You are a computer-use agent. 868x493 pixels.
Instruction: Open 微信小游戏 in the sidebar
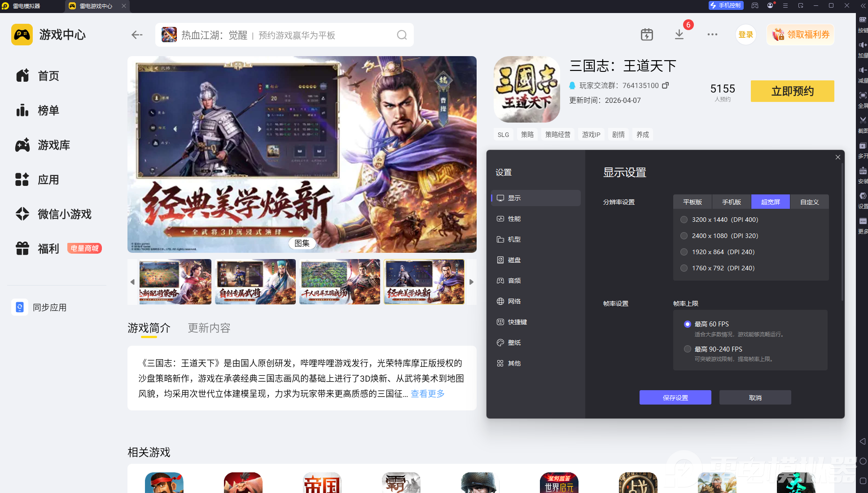point(64,214)
